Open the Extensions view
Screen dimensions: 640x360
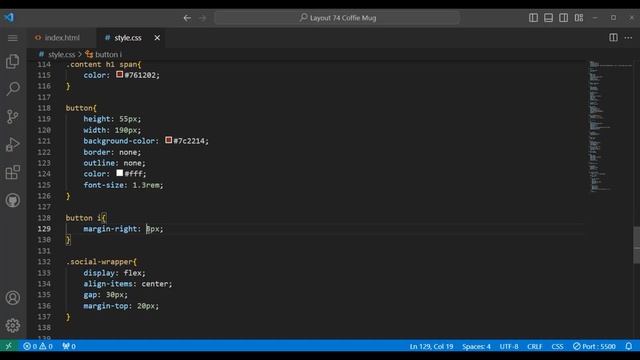pos(13,172)
